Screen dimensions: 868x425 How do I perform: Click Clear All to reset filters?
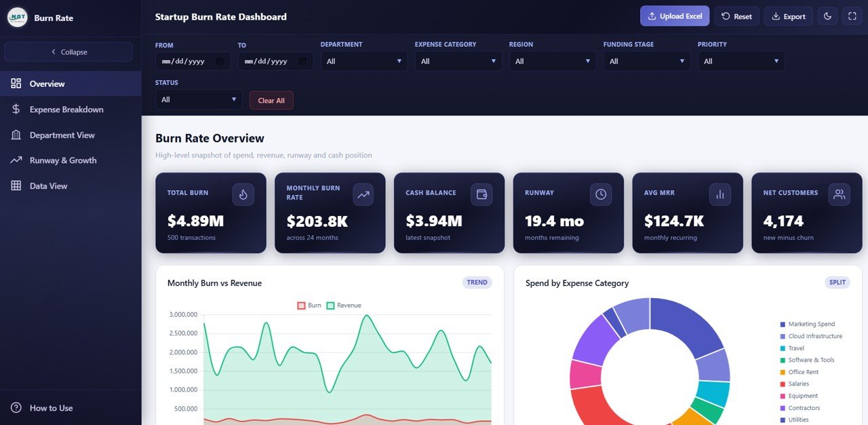271,100
